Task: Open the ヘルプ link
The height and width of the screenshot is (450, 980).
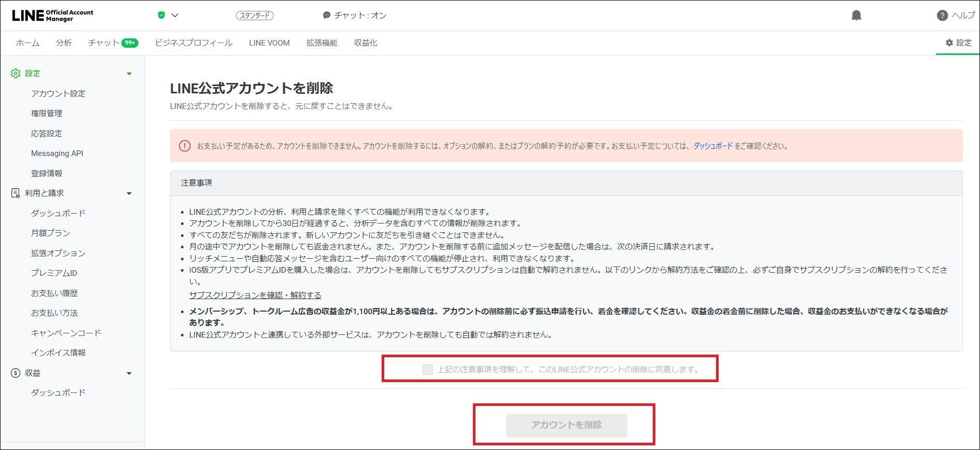Action: pos(963,16)
